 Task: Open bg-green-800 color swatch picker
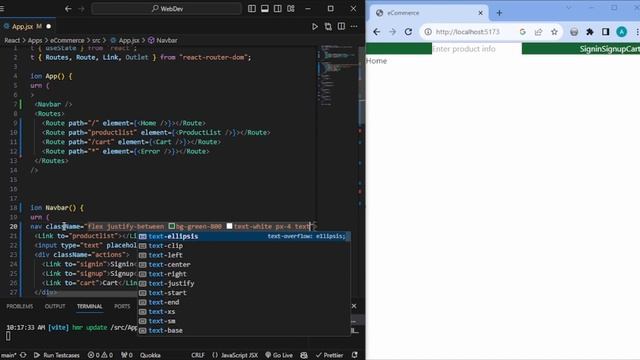click(x=172, y=226)
